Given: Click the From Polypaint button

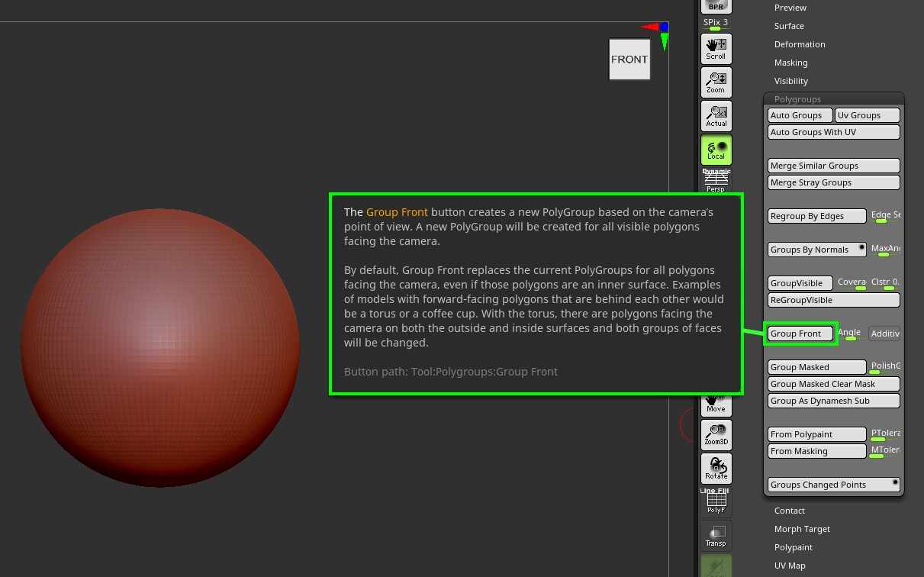Looking at the screenshot, I should point(817,434).
